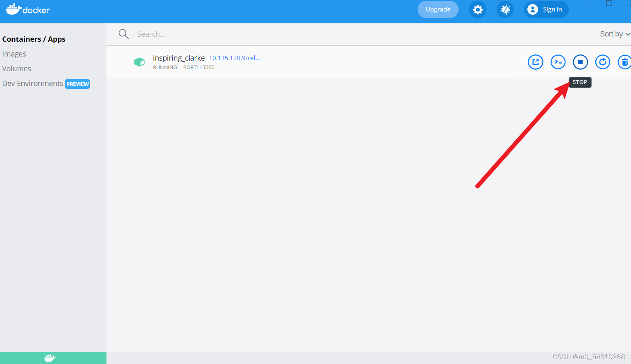Click the RUNNING status text
This screenshot has height=364, width=631.
point(165,68)
